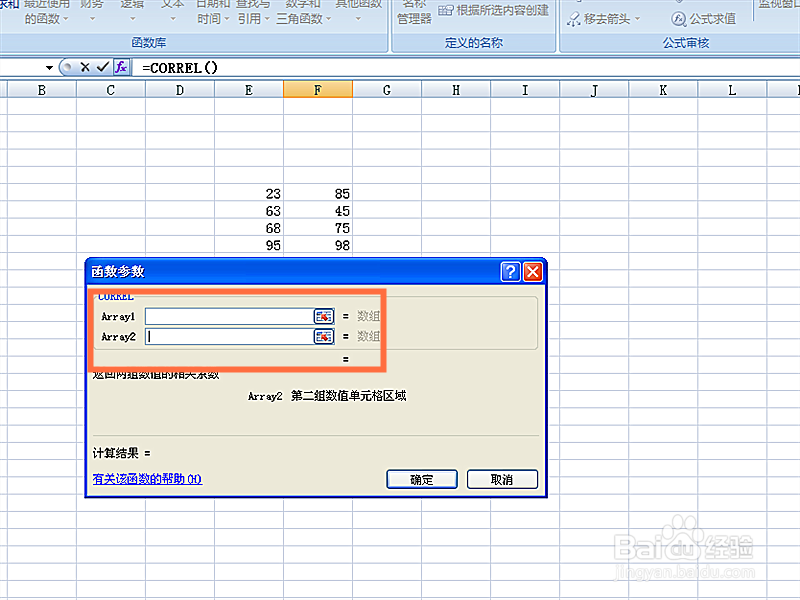Close the Function Arguments dialog
Viewport: 800px width, 600px height.
pos(533,272)
